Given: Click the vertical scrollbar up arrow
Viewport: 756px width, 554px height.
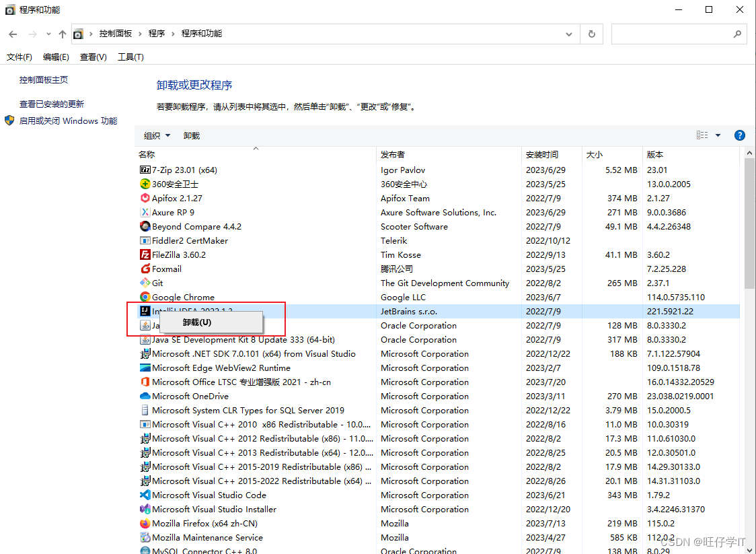Looking at the screenshot, I should 750,153.
